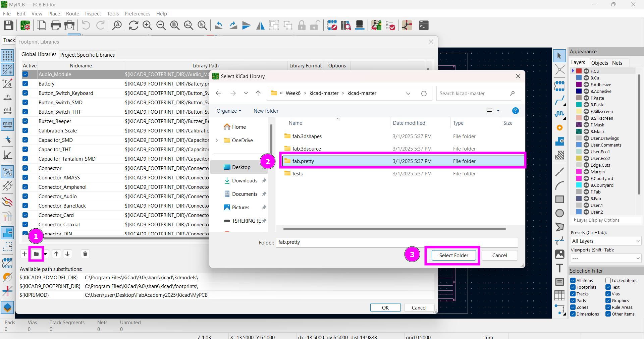
Task: Select the Add Image tool
Action: coord(559,255)
